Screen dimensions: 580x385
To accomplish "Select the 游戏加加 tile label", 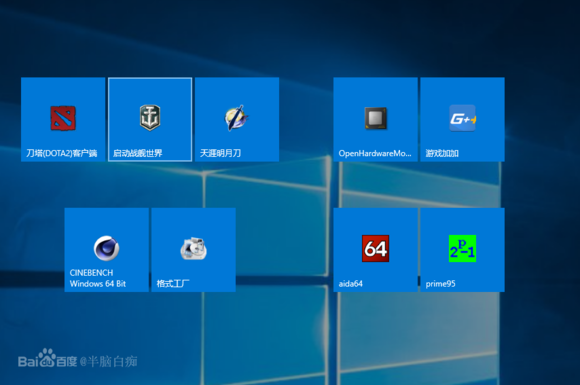I will coord(442,153).
